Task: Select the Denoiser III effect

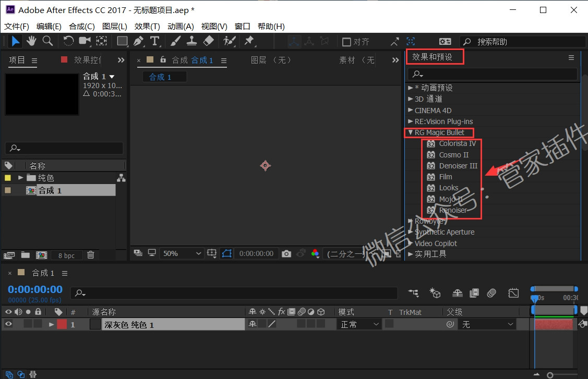Action: 458,166
